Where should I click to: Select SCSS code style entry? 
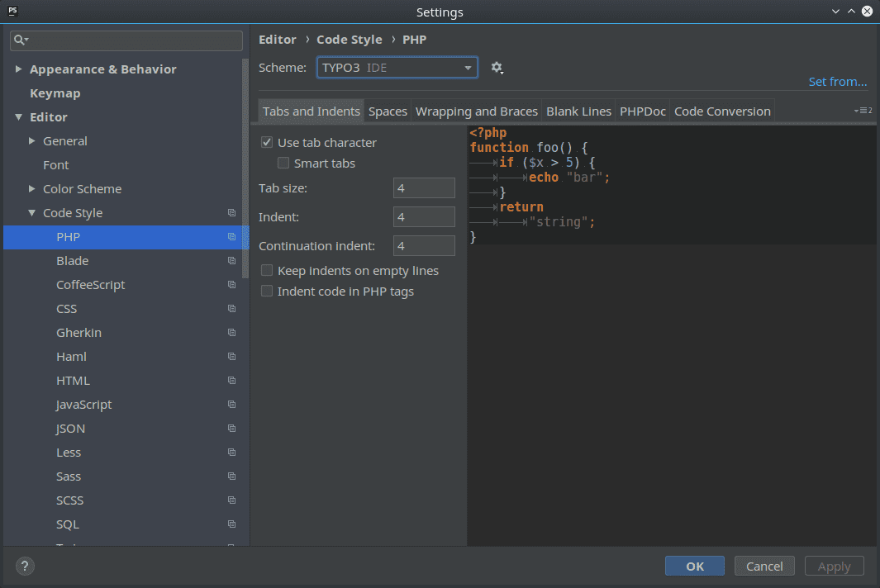pos(69,500)
